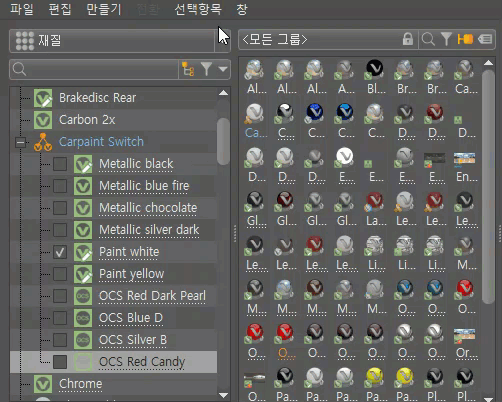Viewport: 502px width, 402px height.
Task: Click the Carbon 2x V-Ray icon
Action: (x=43, y=120)
